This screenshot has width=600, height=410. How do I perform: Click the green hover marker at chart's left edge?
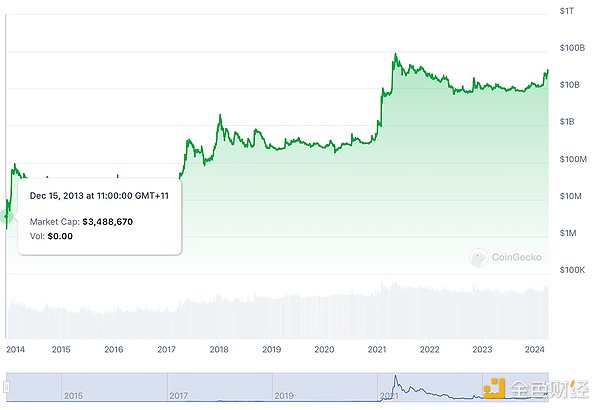tap(7, 215)
